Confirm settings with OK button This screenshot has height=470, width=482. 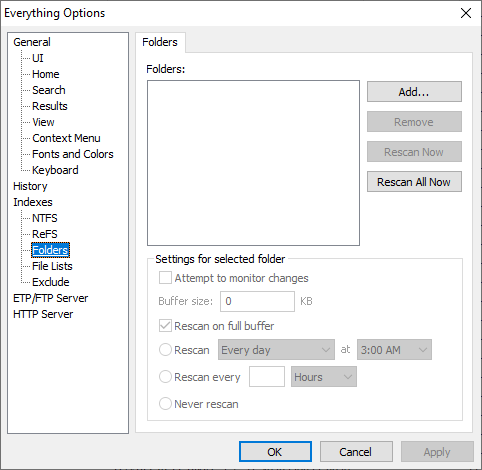click(275, 452)
